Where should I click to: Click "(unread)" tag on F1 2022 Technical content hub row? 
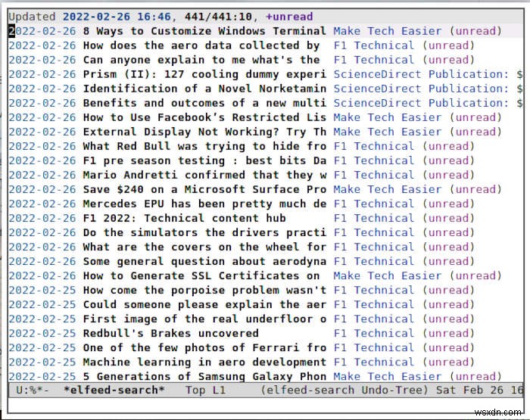tap(448, 218)
